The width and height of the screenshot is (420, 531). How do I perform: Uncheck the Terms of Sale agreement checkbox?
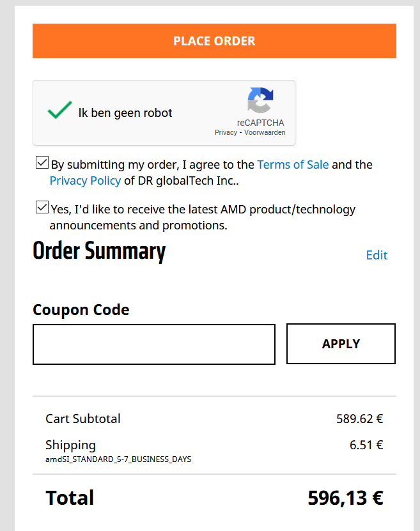point(42,163)
